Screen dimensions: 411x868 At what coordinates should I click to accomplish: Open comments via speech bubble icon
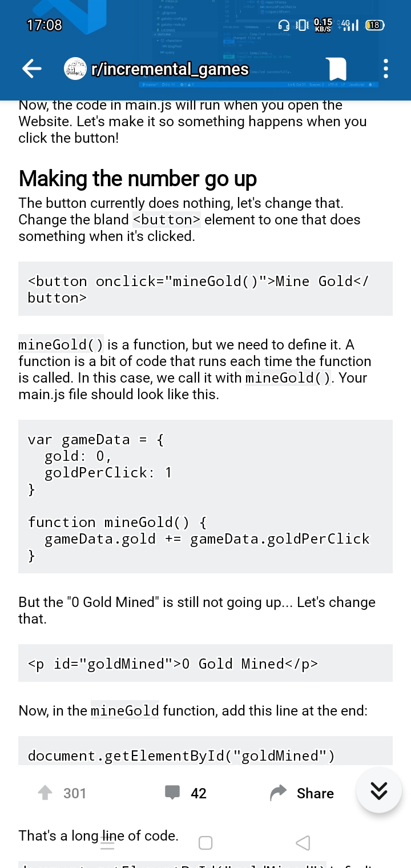tap(172, 793)
